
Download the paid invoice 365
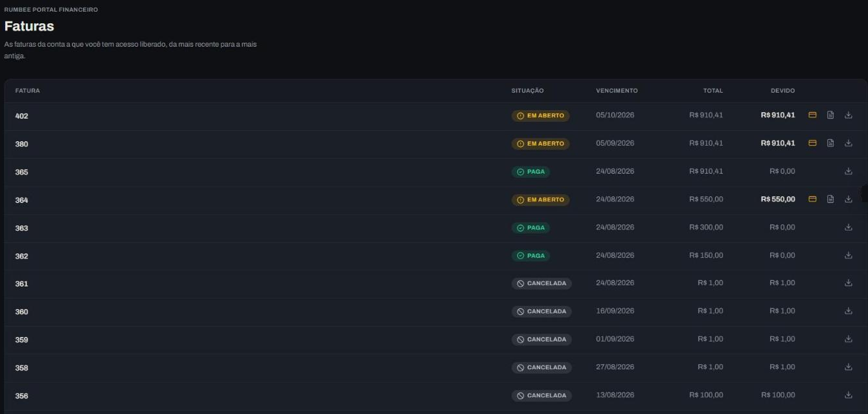click(x=849, y=171)
